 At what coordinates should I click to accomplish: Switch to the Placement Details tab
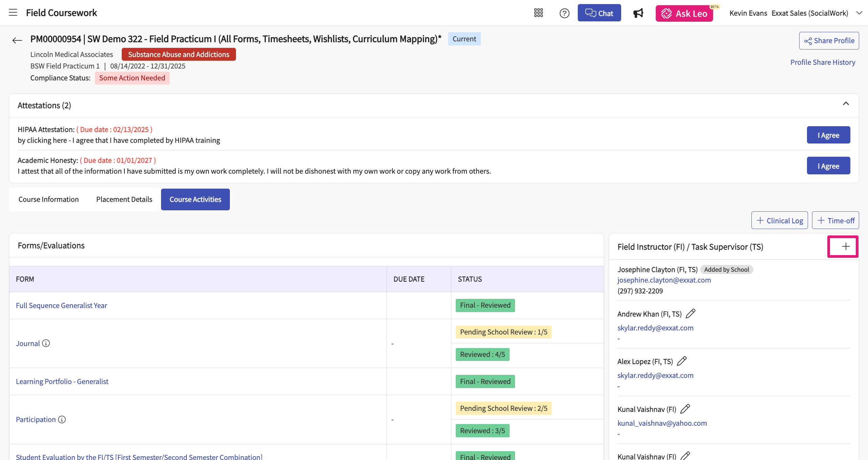(124, 199)
